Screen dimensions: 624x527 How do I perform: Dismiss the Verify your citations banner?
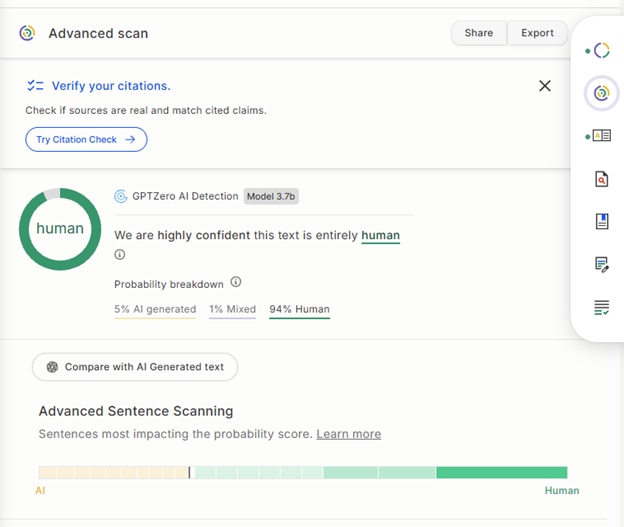[545, 86]
